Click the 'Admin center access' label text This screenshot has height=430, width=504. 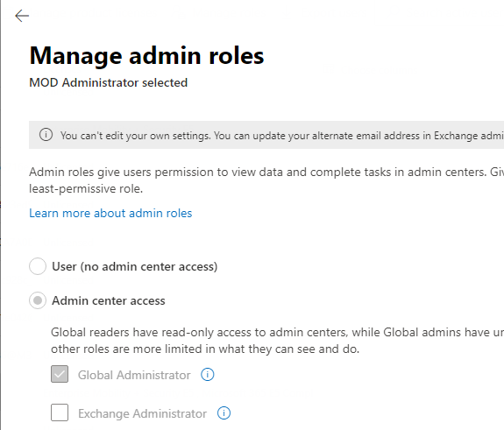109,300
